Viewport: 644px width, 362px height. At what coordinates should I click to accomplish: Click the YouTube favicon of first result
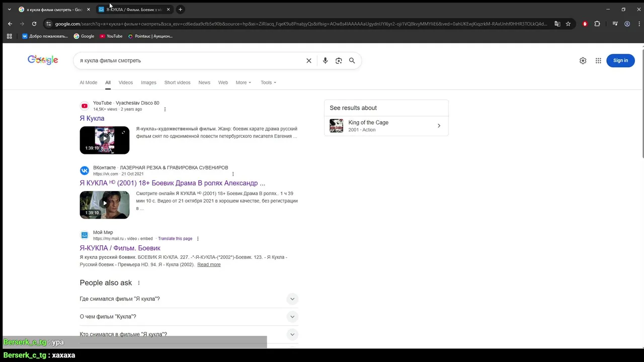pos(85,106)
